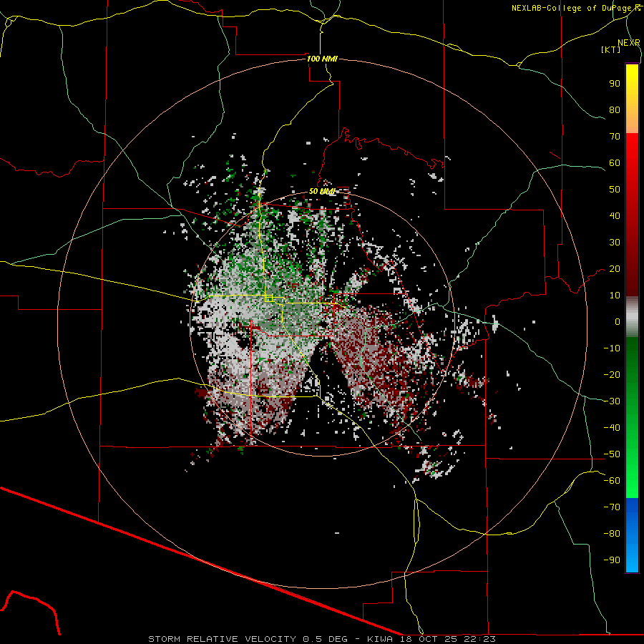Click the -50 value on the velocity scale
Screen dimensions: 644x644
coord(612,454)
